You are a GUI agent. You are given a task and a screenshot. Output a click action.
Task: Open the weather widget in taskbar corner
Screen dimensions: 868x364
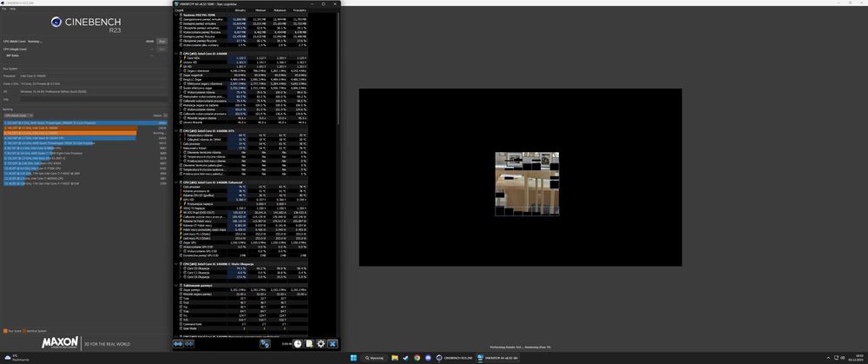tap(15, 358)
